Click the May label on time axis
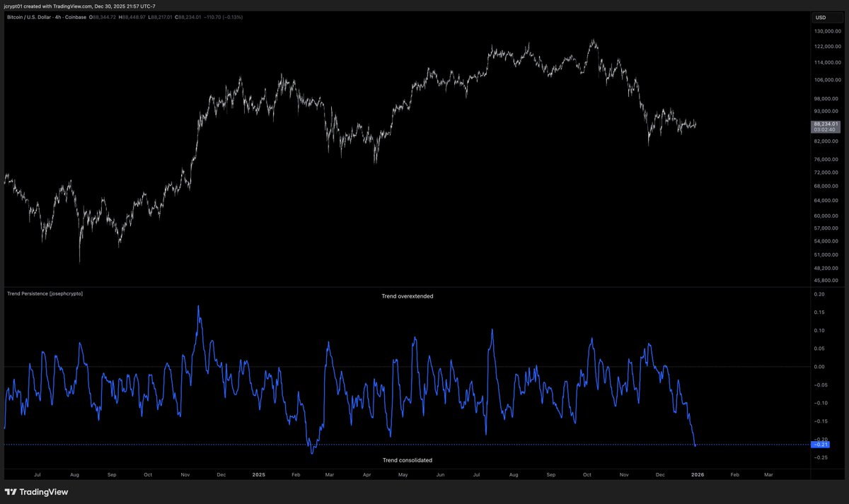Screen dimensions: 849x504 (x=403, y=475)
